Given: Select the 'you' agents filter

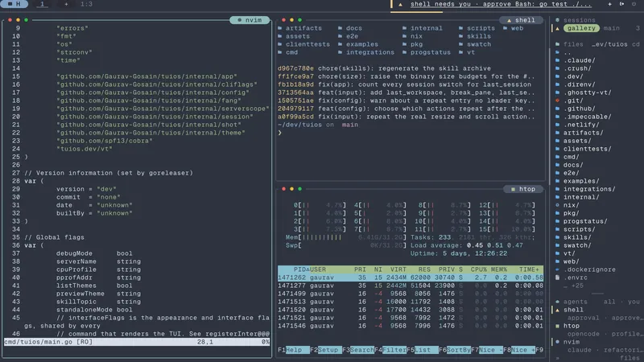Looking at the screenshot, I should [x=634, y=302].
